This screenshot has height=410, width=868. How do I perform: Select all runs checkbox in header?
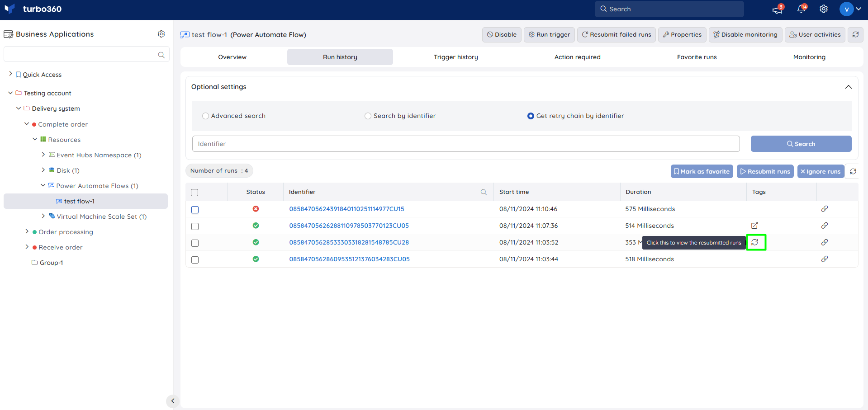coord(195,193)
